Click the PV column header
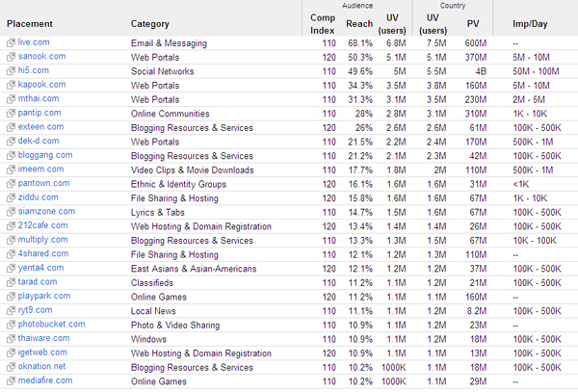Viewport: 578px width, 392px height. (473, 24)
